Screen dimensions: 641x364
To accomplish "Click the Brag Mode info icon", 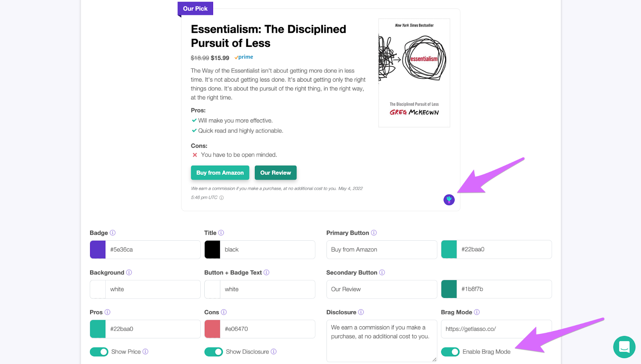I will coord(477,312).
